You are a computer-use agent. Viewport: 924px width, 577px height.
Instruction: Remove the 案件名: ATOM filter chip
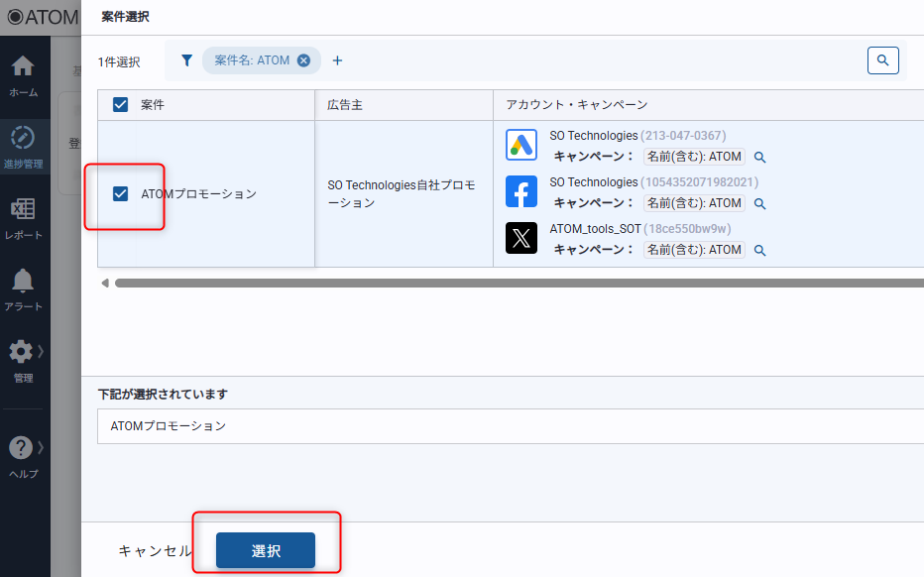click(x=304, y=60)
